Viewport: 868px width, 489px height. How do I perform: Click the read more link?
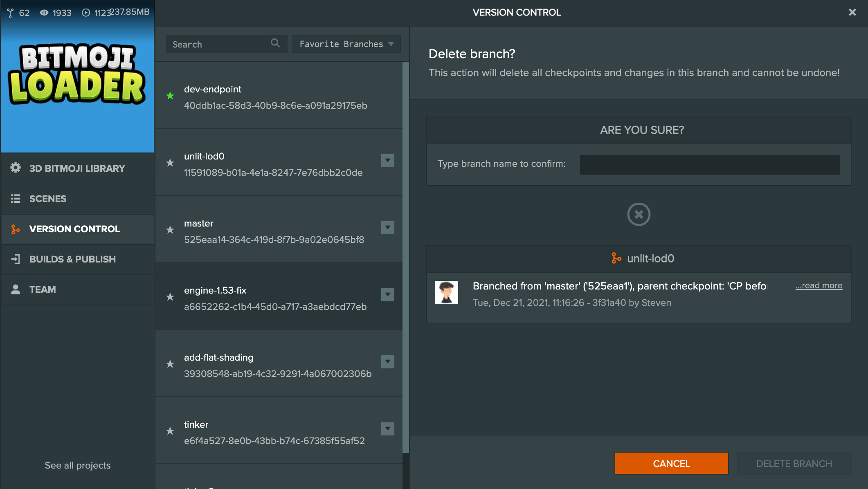click(x=819, y=285)
